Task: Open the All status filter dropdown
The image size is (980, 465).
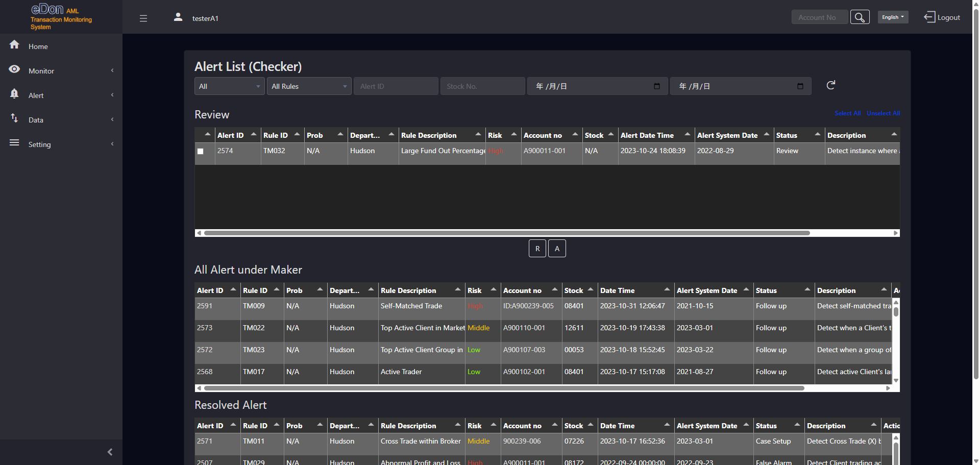Action: (x=229, y=86)
